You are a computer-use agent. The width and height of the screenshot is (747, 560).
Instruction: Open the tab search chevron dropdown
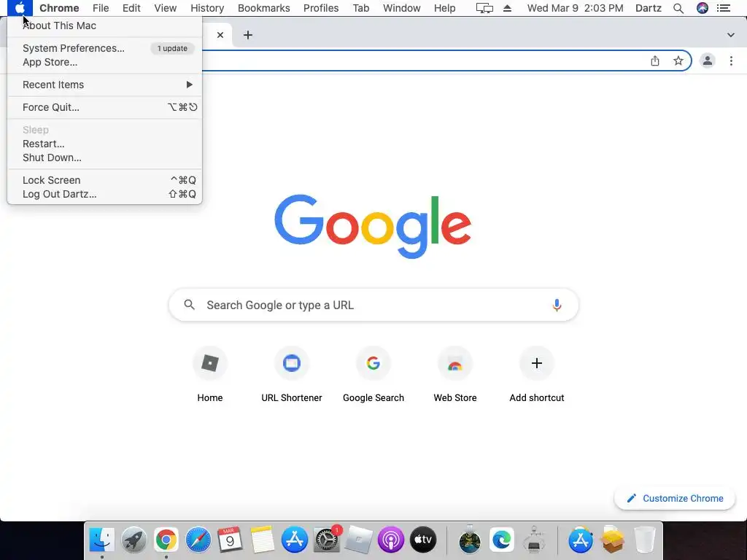[730, 35]
